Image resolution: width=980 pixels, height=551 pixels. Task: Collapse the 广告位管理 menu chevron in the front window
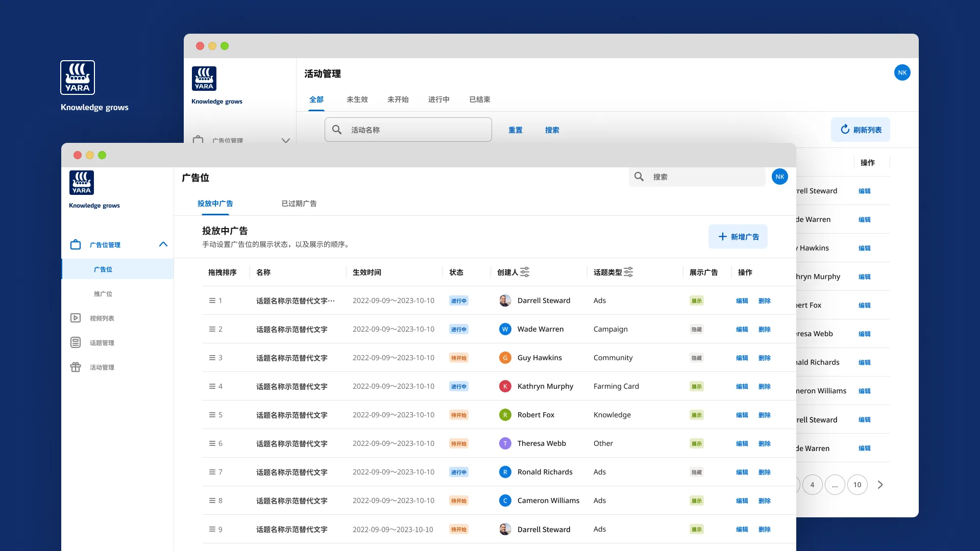[x=163, y=244]
